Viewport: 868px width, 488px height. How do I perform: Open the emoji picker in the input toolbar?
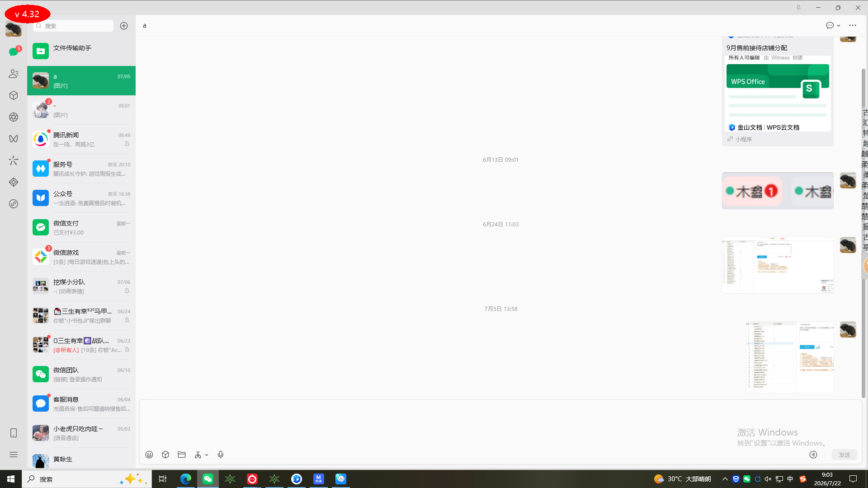coord(149,455)
